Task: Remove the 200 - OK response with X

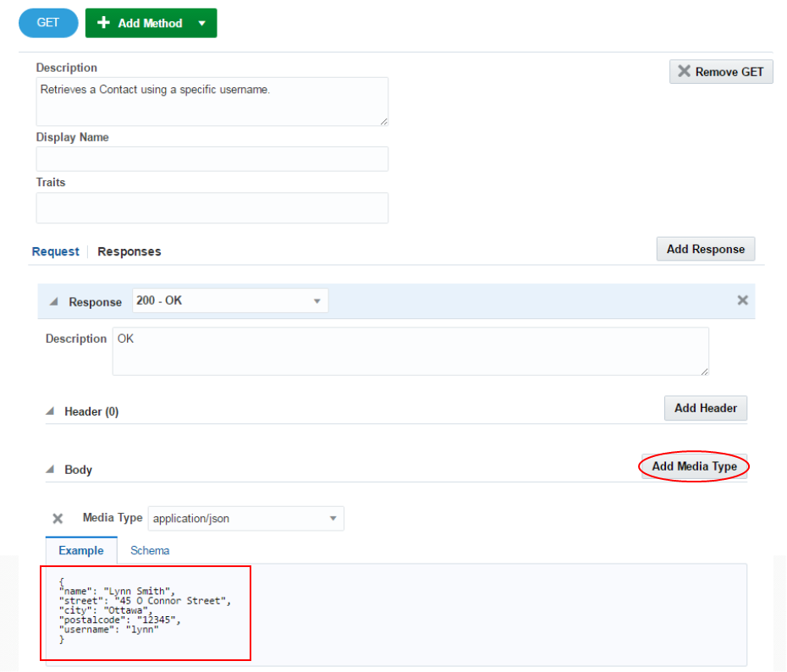Action: coord(742,300)
